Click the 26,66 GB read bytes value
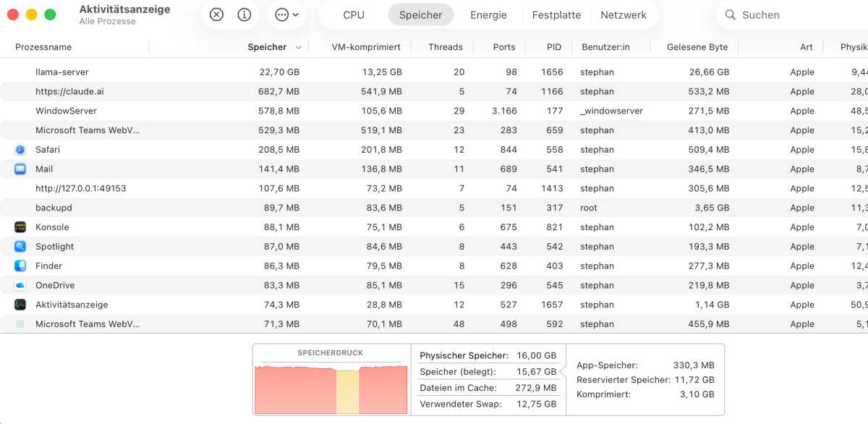This screenshot has height=424, width=868. click(709, 72)
